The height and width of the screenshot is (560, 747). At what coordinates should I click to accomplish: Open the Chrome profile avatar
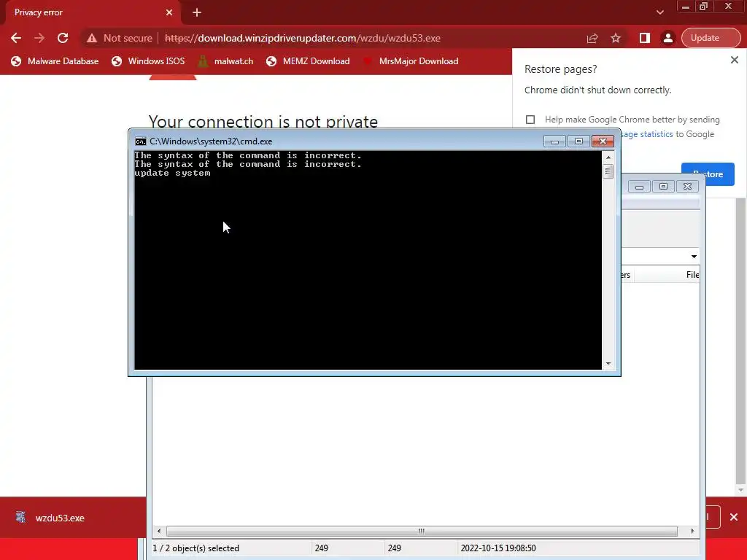(x=668, y=38)
